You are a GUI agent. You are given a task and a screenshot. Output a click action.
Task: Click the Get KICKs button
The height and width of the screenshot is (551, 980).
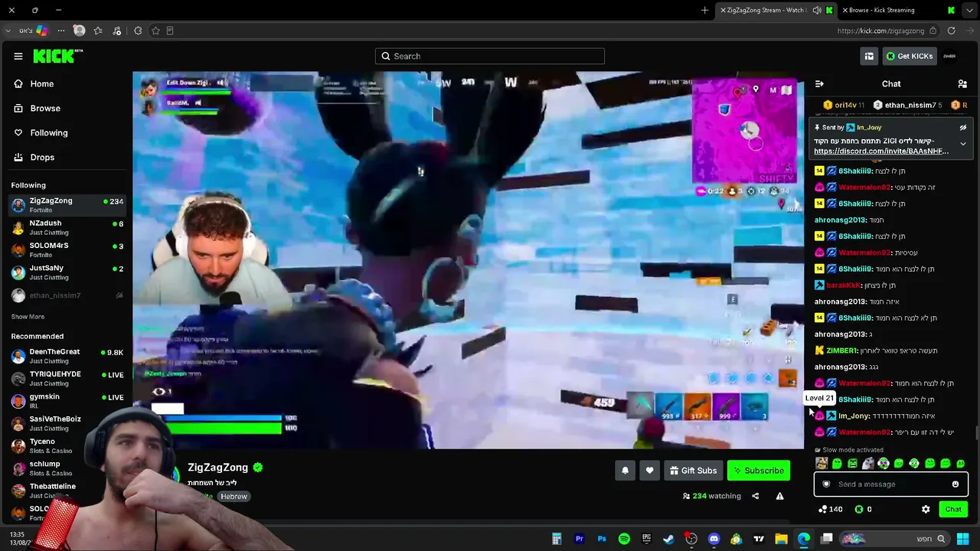[909, 56]
